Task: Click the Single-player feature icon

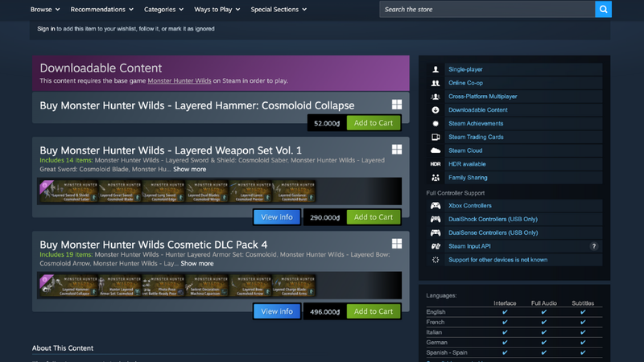Action: click(436, 69)
